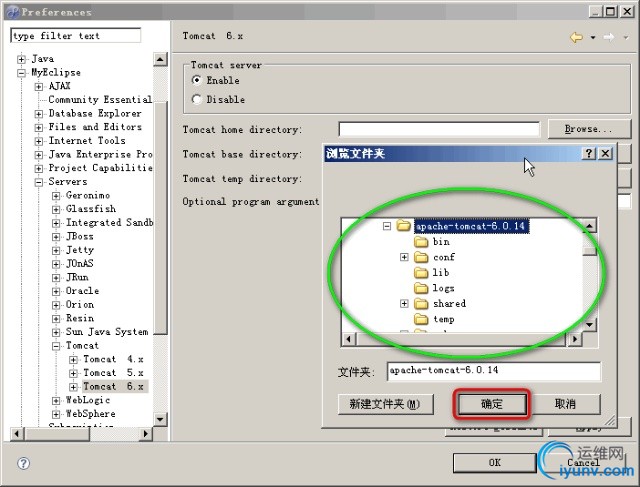
Task: Click the apache-tomcat-6.0.14 folder icon
Action: click(x=404, y=226)
